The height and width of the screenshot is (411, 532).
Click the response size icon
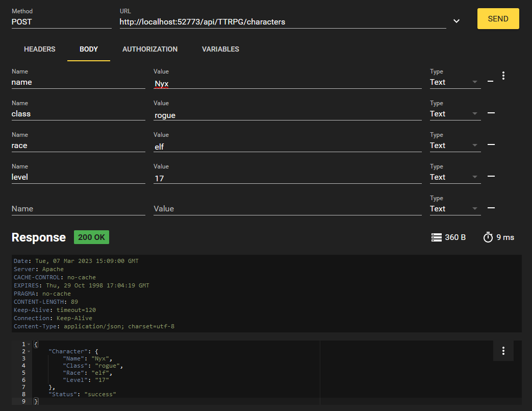[436, 237]
